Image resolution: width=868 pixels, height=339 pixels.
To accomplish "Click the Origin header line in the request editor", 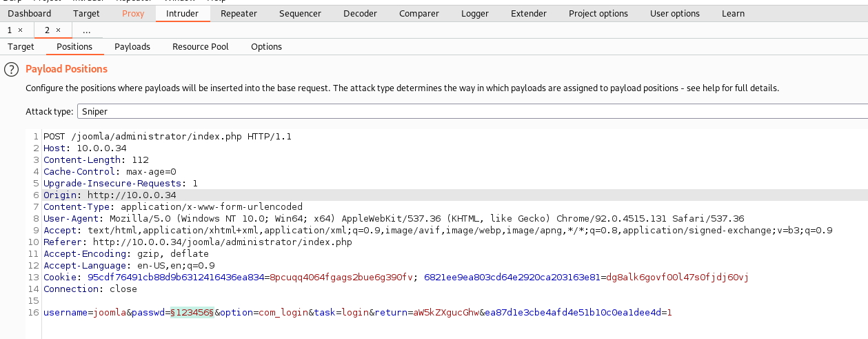I will [x=110, y=195].
